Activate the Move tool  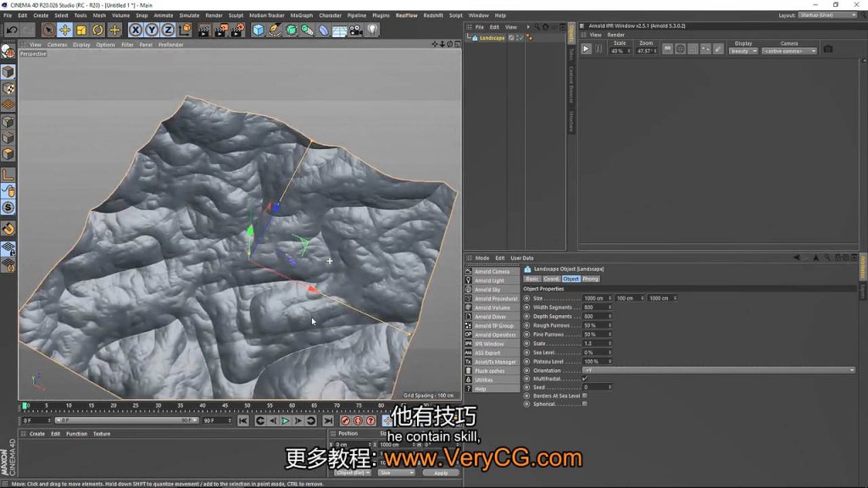tap(64, 30)
